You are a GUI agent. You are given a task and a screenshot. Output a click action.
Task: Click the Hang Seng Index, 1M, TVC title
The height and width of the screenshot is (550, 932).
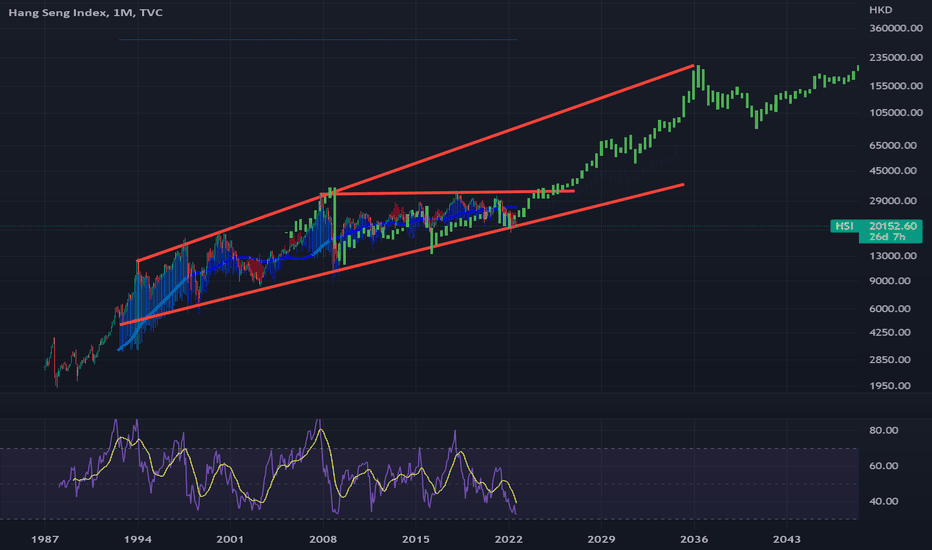coord(85,12)
